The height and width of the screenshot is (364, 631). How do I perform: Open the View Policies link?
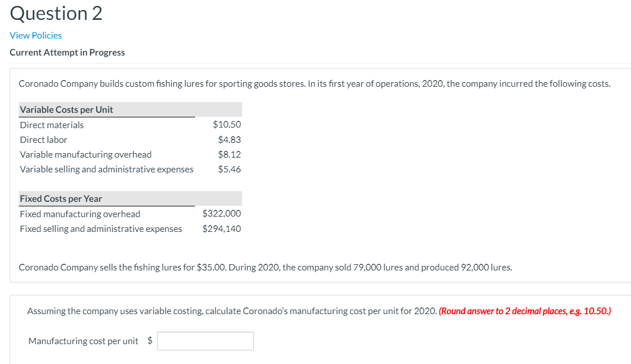pyautogui.click(x=35, y=35)
